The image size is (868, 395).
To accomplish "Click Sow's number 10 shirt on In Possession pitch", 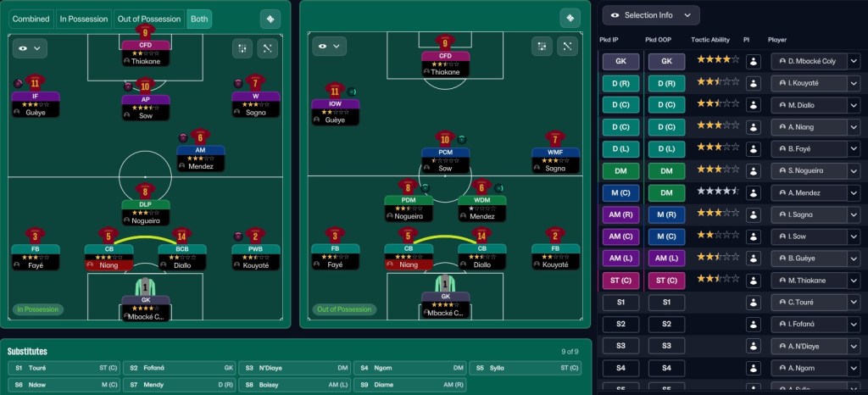I will click(145, 86).
